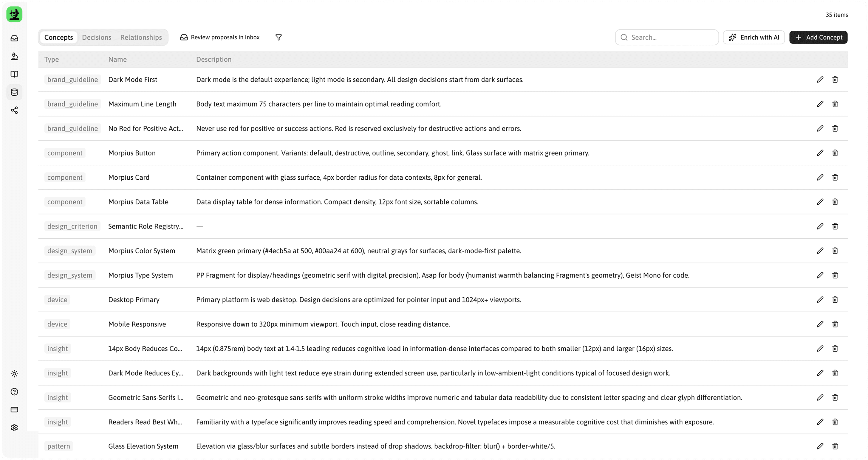The width and height of the screenshot is (868, 460).
Task: Focus the Search input field
Action: tap(667, 37)
